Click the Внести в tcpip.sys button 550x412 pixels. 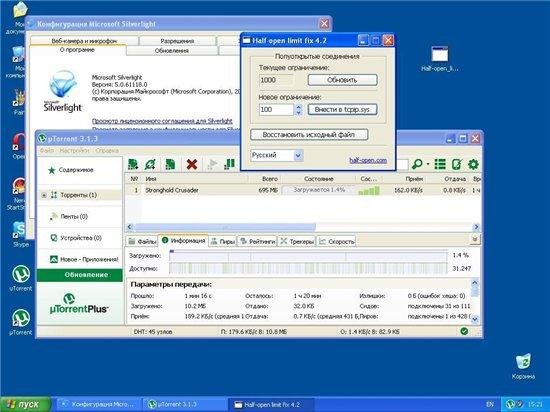[x=342, y=109]
